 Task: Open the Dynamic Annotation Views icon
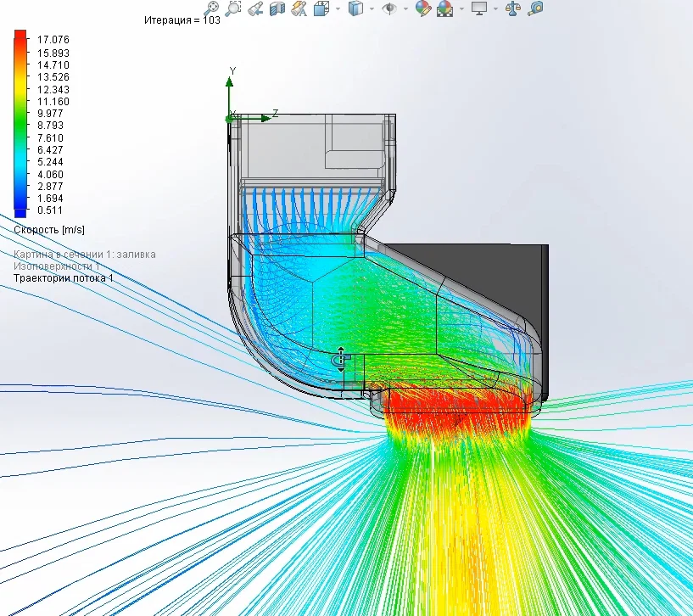coord(299,8)
